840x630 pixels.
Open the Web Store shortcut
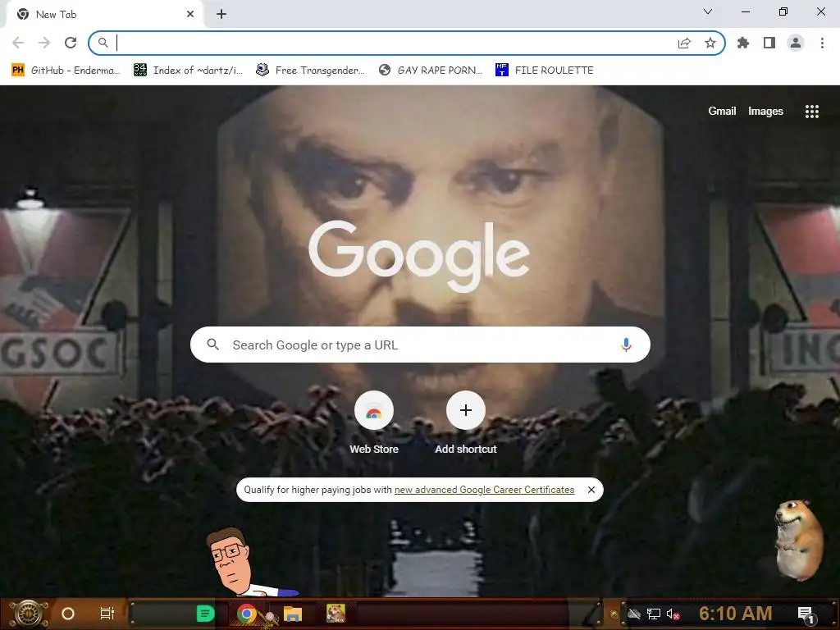pyautogui.click(x=374, y=423)
